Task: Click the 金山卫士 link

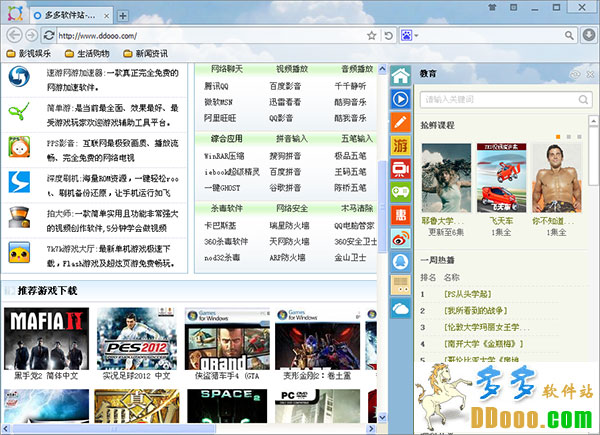Action: [x=350, y=257]
